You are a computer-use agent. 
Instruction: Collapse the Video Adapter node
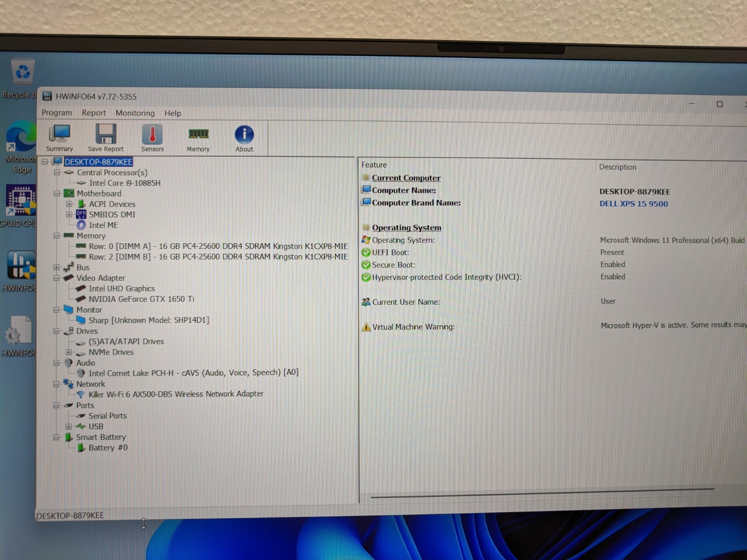56,278
